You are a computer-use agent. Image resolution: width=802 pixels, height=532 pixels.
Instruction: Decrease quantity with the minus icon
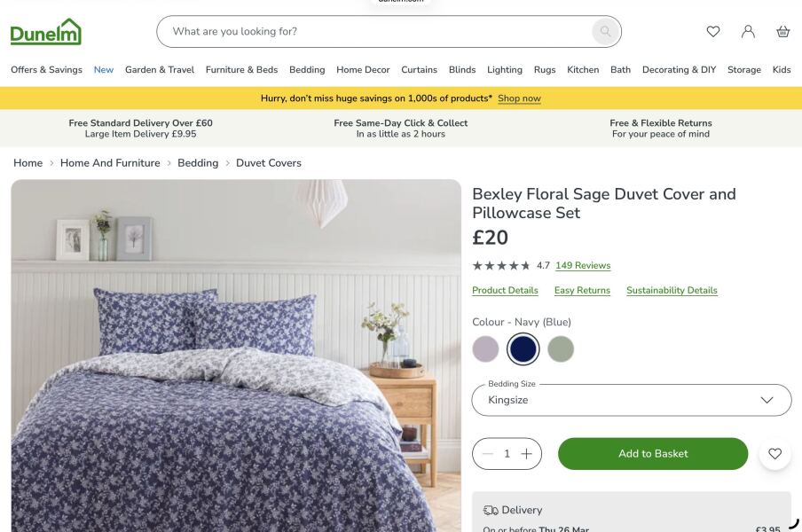click(x=487, y=453)
